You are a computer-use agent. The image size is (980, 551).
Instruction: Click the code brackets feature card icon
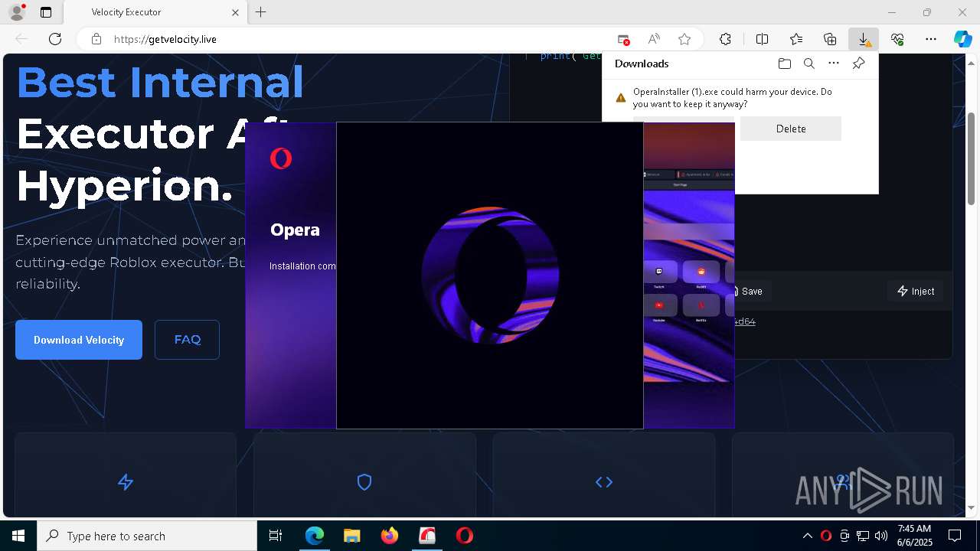604,482
